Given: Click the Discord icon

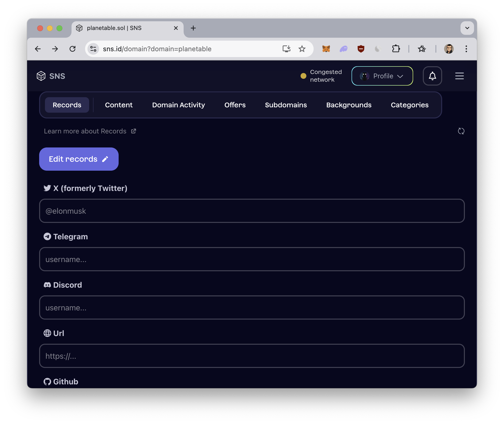Looking at the screenshot, I should tap(47, 285).
